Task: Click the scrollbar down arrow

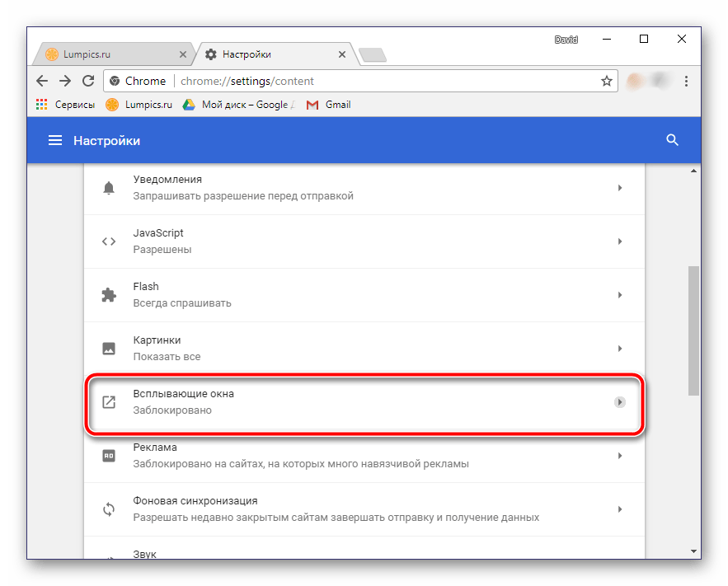Action: pyautogui.click(x=693, y=551)
